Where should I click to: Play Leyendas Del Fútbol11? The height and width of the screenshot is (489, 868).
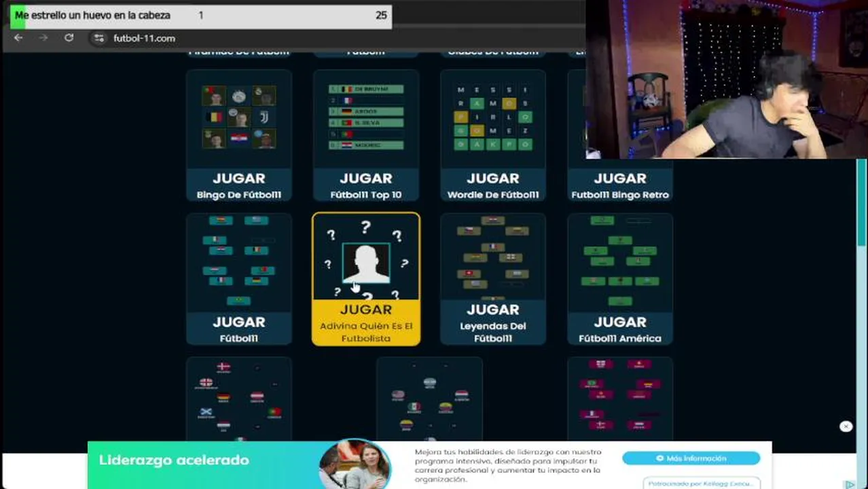coord(493,323)
